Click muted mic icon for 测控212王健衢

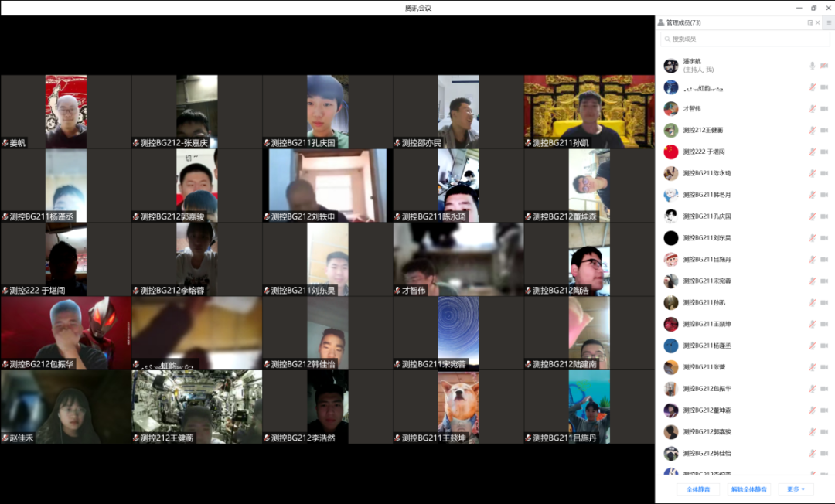pos(812,131)
